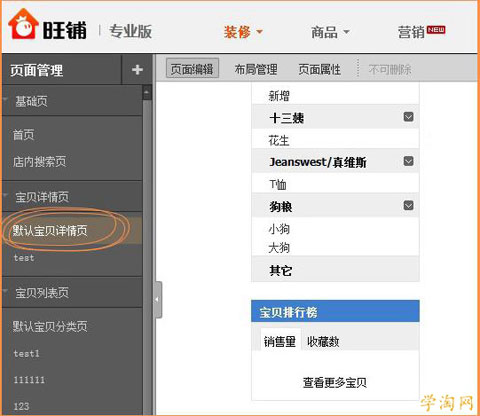Click the 其它 category heading
Screen dimensions: 480x416
(281, 270)
